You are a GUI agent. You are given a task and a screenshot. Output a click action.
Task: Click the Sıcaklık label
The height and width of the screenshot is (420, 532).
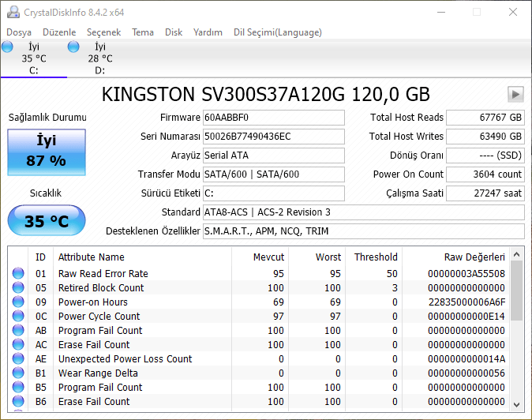tap(46, 193)
